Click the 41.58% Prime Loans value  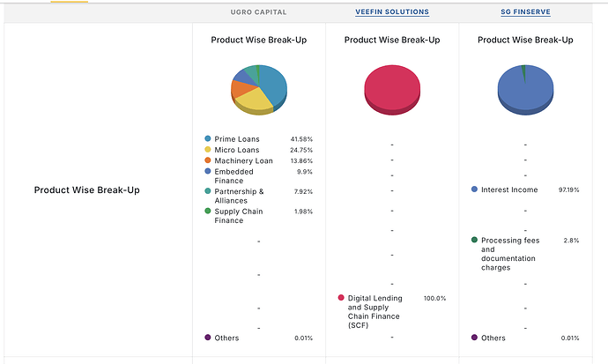pos(301,138)
